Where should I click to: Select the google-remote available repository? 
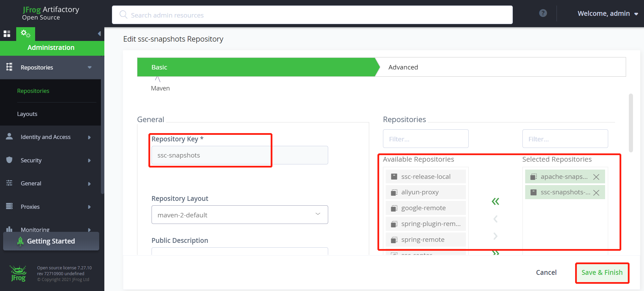426,208
